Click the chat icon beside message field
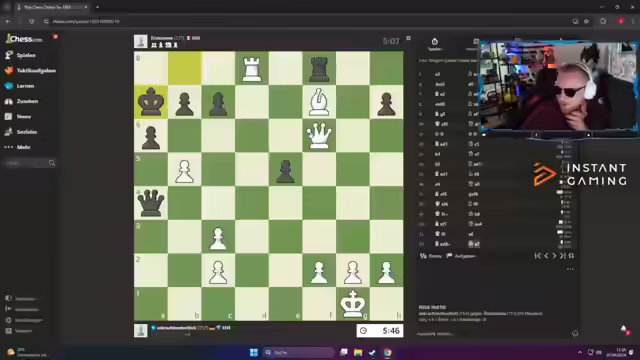Image resolution: width=640 pixels, height=360 pixels. 575,333
